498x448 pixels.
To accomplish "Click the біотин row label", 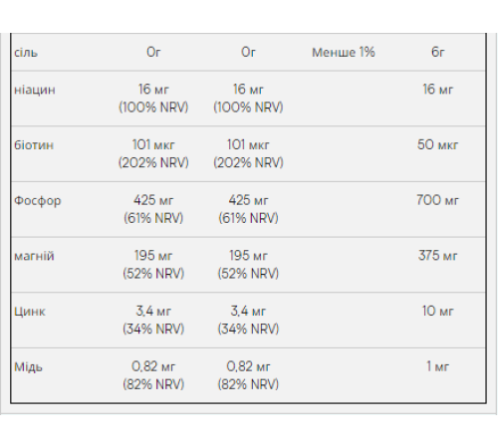I will coord(34,145).
